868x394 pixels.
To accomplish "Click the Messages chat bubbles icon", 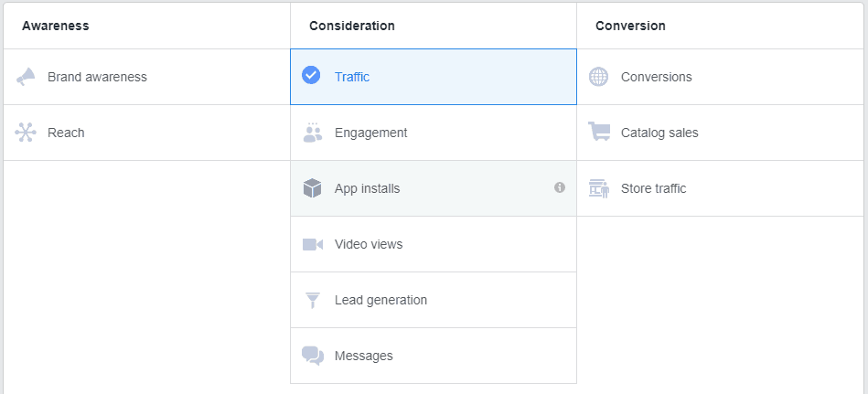I will pos(313,356).
